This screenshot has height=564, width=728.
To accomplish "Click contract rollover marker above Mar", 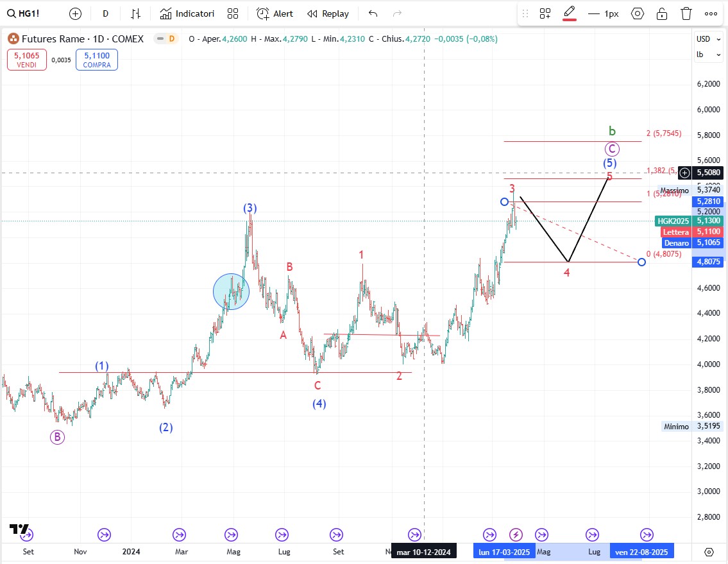I will (x=179, y=535).
